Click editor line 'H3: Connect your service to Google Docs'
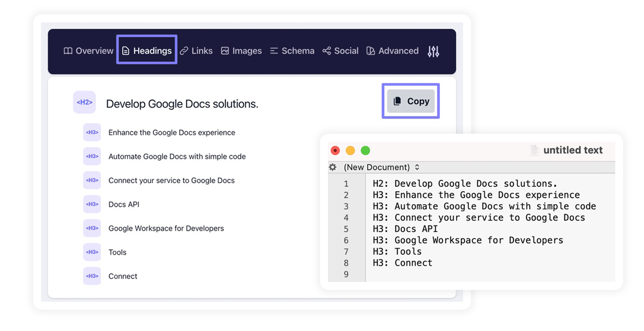This screenshot has height=331, width=644. coord(479,218)
